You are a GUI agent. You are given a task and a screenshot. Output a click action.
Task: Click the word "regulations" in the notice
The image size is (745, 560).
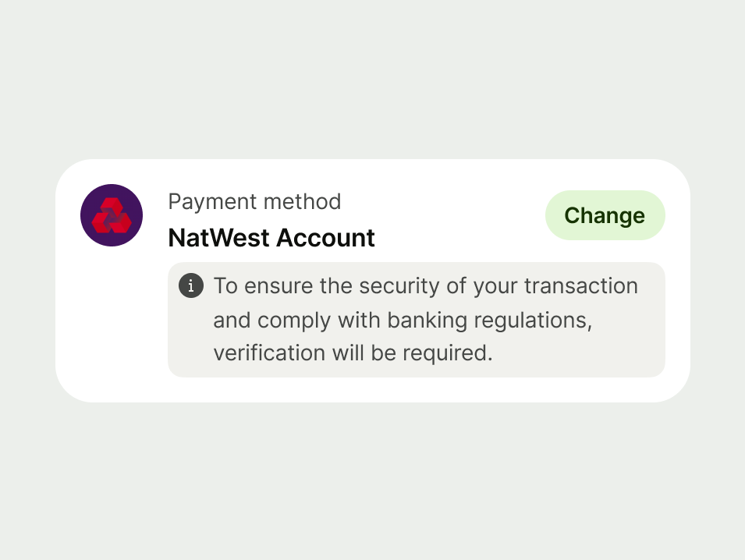pyautogui.click(x=530, y=321)
